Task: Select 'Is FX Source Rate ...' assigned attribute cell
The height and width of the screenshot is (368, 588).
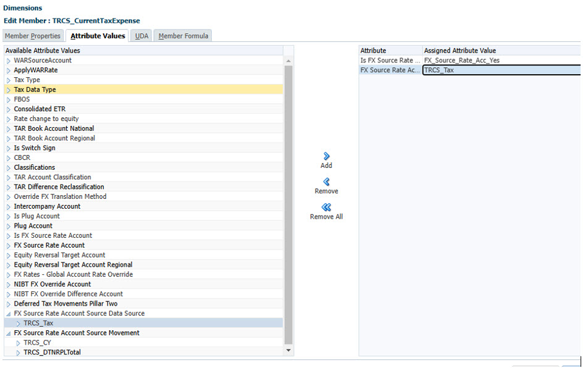Action: click(x=390, y=60)
